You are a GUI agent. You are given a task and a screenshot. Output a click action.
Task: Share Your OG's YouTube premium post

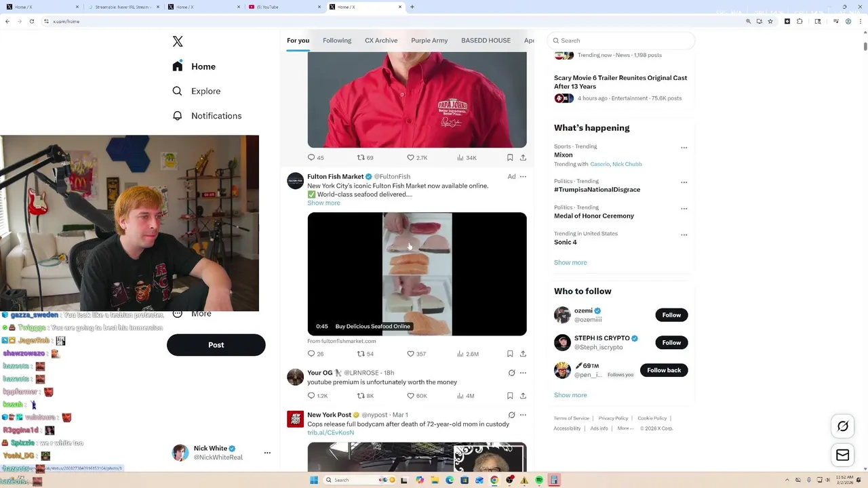click(523, 396)
